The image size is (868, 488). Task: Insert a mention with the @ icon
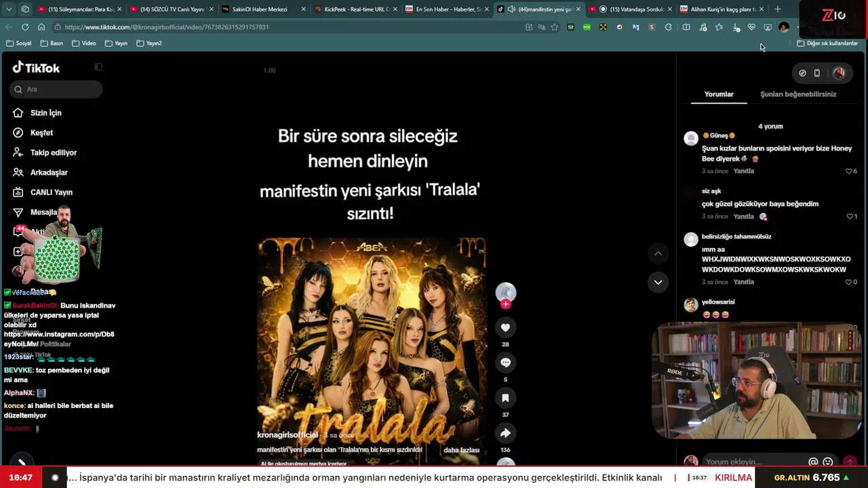point(813,462)
